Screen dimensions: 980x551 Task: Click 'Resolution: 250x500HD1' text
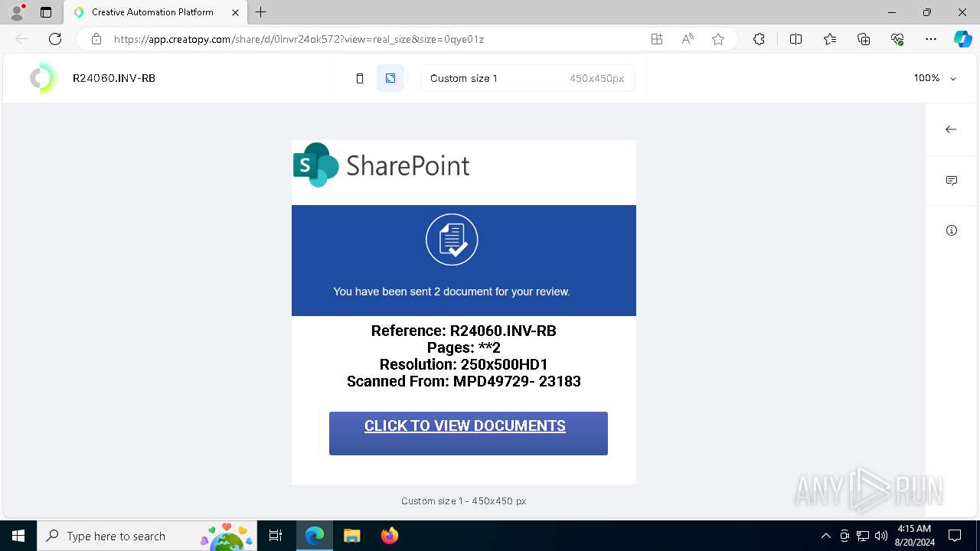pos(464,364)
